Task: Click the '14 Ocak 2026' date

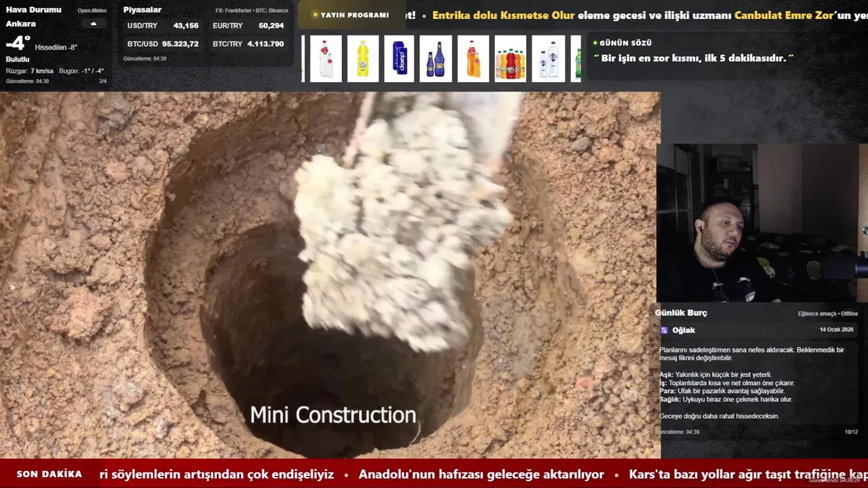Action: [837, 329]
